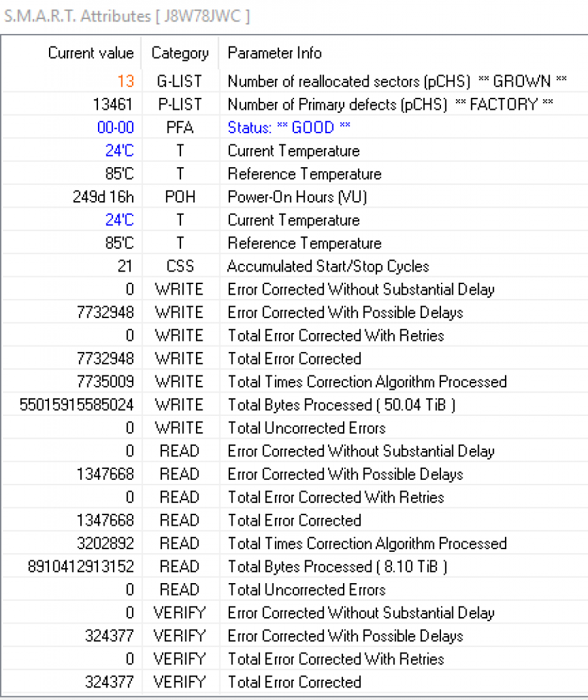
Task: Click the orange 13 reallocated sectors value
Action: tap(125, 82)
